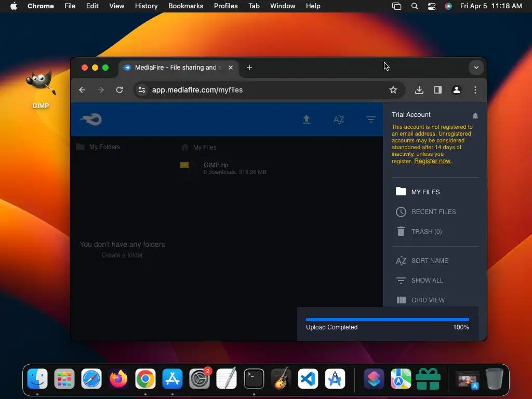Open Terminal from the Dock

click(254, 379)
